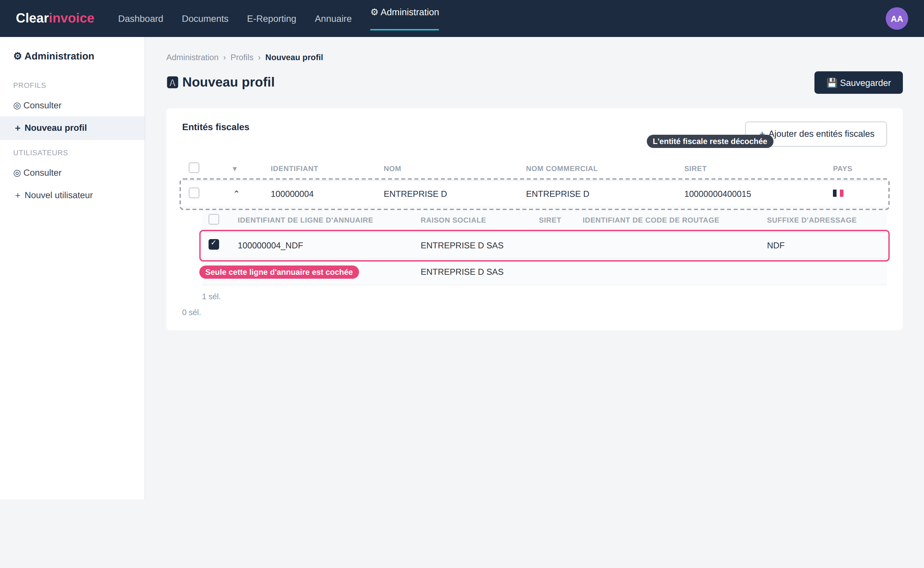924x568 pixels.
Task: Go to Administration breadcrumb link
Action: [192, 57]
